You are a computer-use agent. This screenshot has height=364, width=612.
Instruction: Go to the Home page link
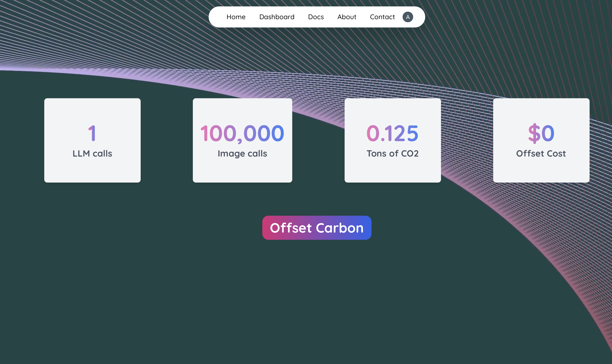[236, 17]
